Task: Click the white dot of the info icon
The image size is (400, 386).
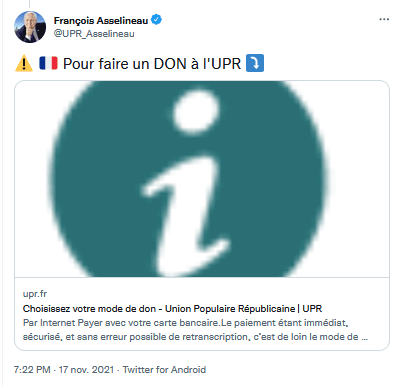Action: 196,111
